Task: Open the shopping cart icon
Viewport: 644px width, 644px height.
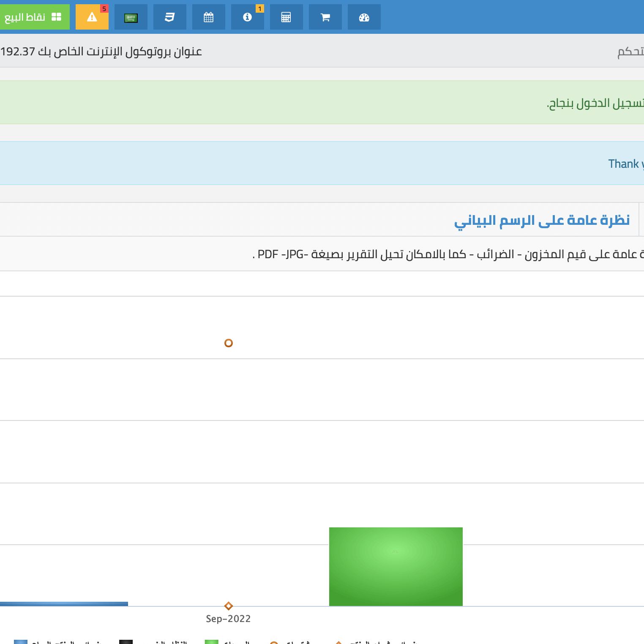Action: [x=325, y=17]
